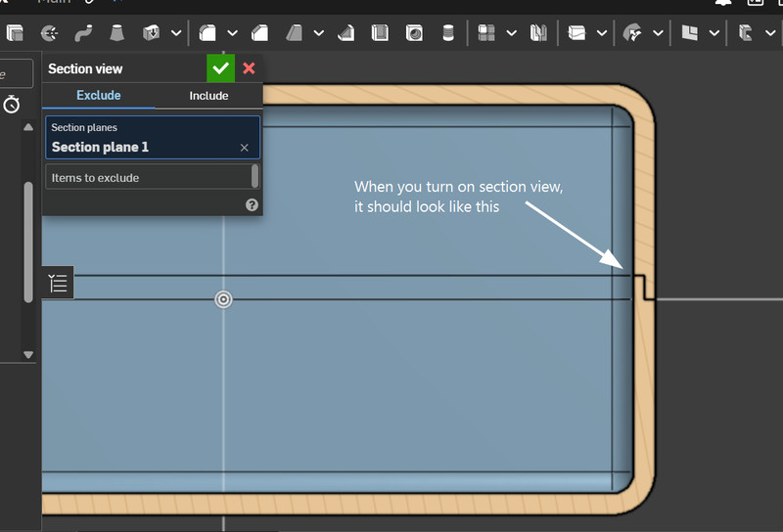Click the feature list scrollbar thumb
The width and height of the screenshot is (783, 532).
pyautogui.click(x=28, y=243)
